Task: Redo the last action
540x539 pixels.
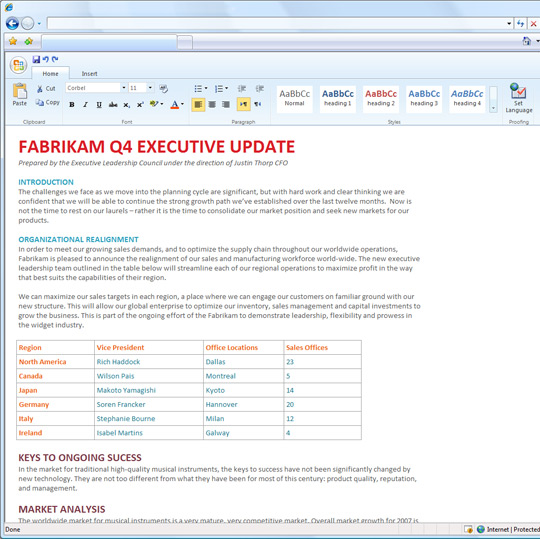Action: point(55,59)
